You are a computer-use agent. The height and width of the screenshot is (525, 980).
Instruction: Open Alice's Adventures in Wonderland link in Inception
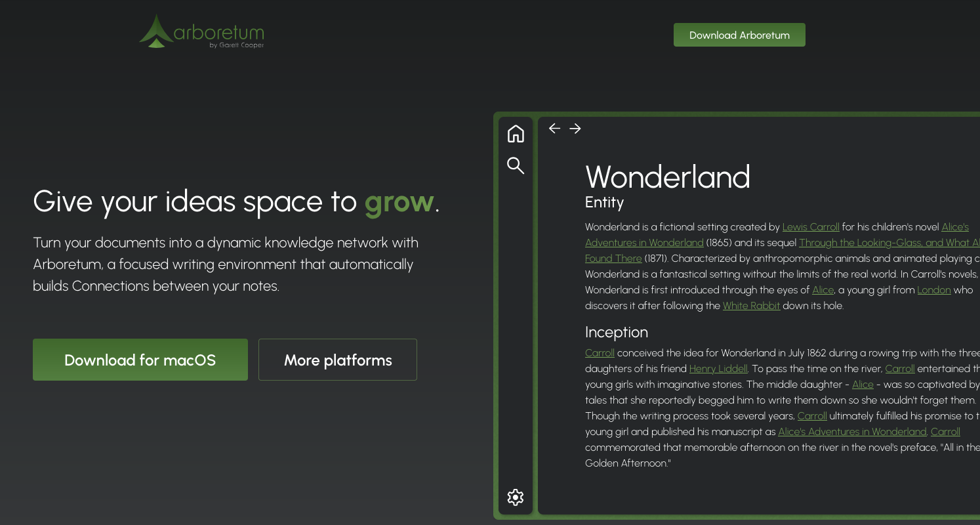pyautogui.click(x=852, y=432)
